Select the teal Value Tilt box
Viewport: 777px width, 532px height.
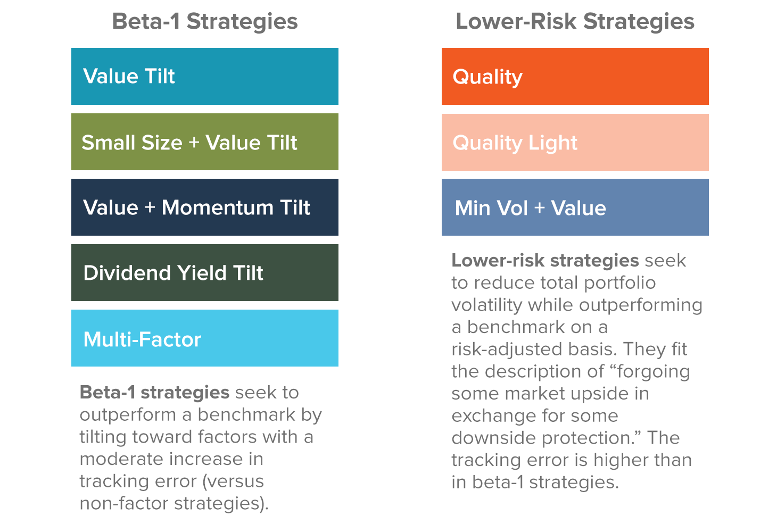tap(204, 76)
